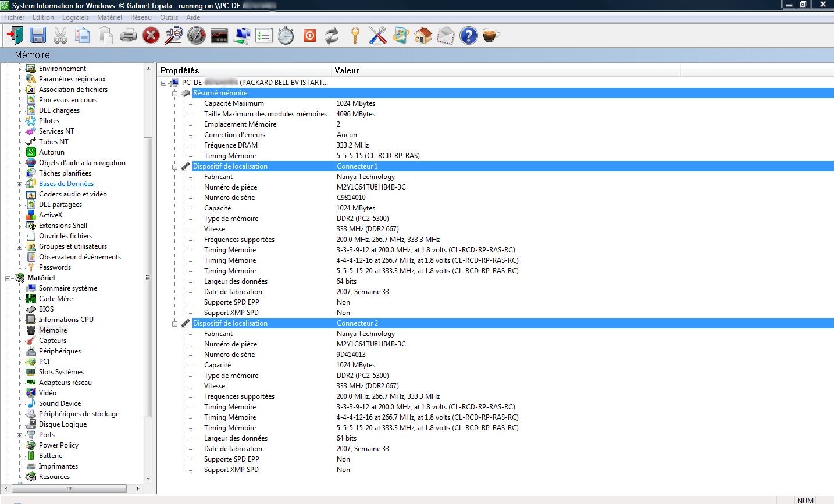Select the Pilotes tree item
Viewport: 834px width, 504px height.
tap(49, 121)
